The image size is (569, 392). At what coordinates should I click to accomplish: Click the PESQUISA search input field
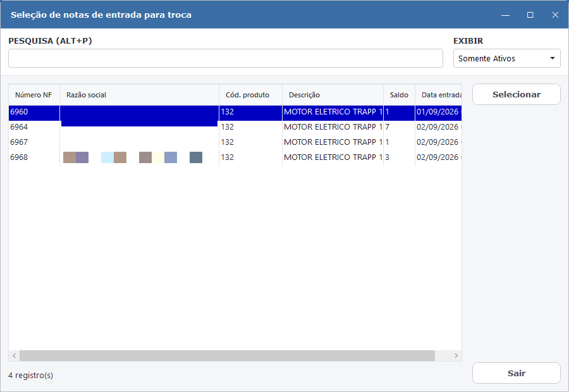(x=225, y=58)
